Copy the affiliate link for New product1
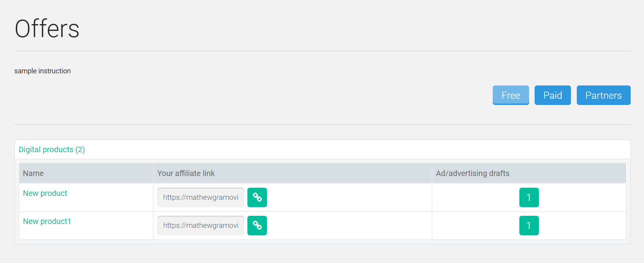The width and height of the screenshot is (644, 263). pos(257,226)
